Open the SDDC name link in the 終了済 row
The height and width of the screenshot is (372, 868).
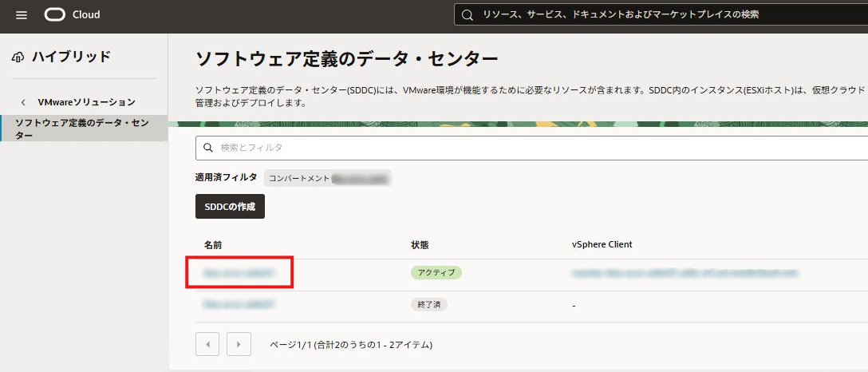tap(239, 304)
